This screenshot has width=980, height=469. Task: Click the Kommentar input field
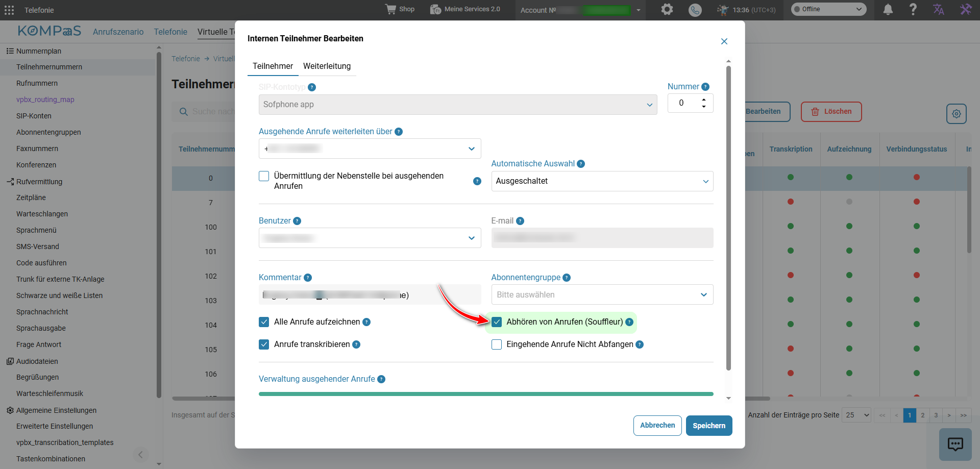[x=370, y=294]
